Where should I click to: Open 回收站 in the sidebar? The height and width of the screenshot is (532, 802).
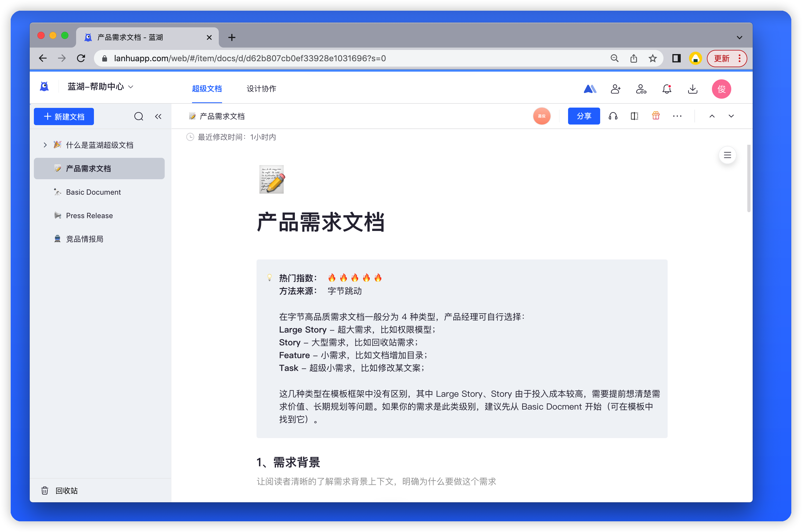tap(67, 490)
